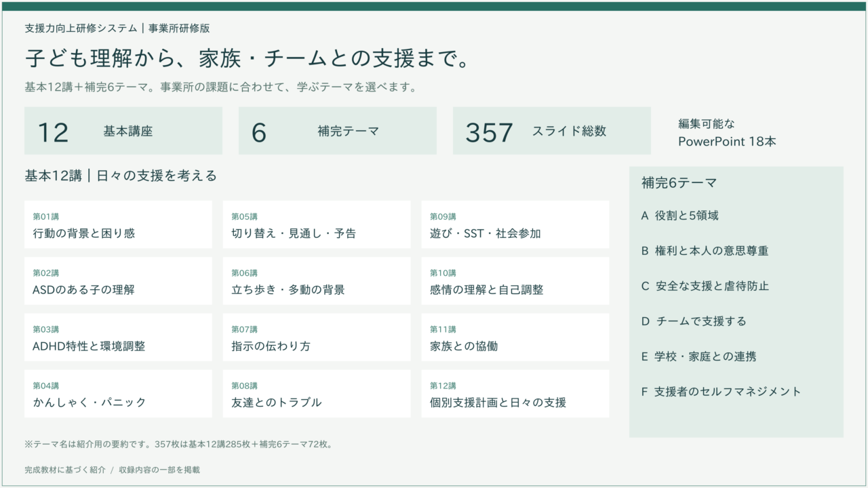Viewport: 868px width, 488px height.
Task: Select theme E 学校・家庭との連携
Action: pyautogui.click(x=699, y=357)
